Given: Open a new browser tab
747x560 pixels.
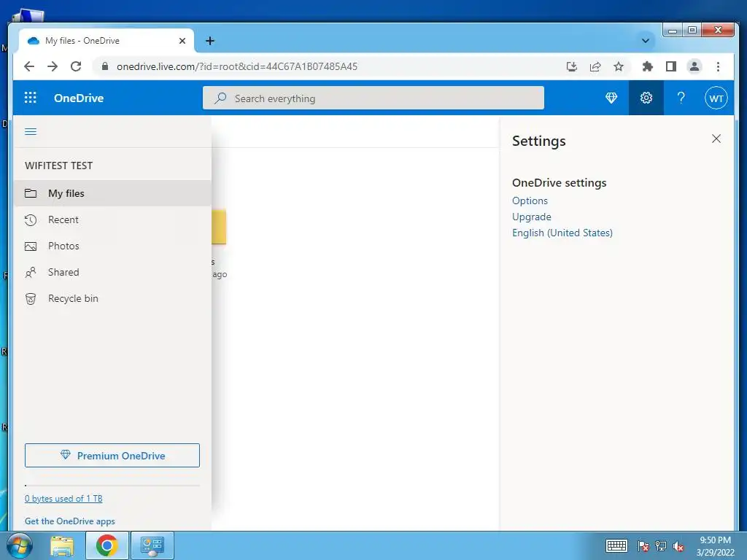Looking at the screenshot, I should pyautogui.click(x=210, y=41).
